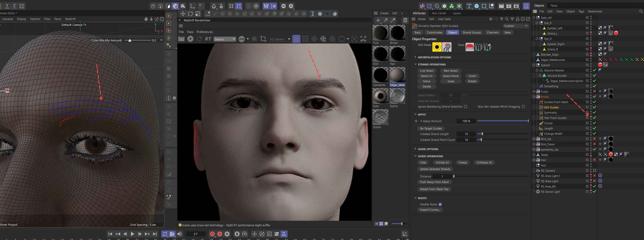This screenshot has height=240, width=644.
Task: Open the Custom layout dropdown
Action: (516, 26)
